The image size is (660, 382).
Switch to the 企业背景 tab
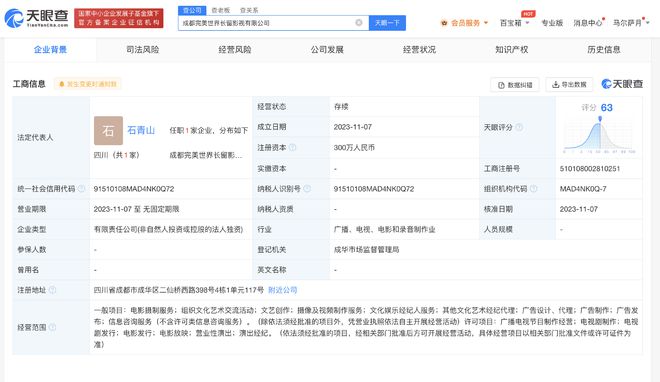(x=51, y=50)
